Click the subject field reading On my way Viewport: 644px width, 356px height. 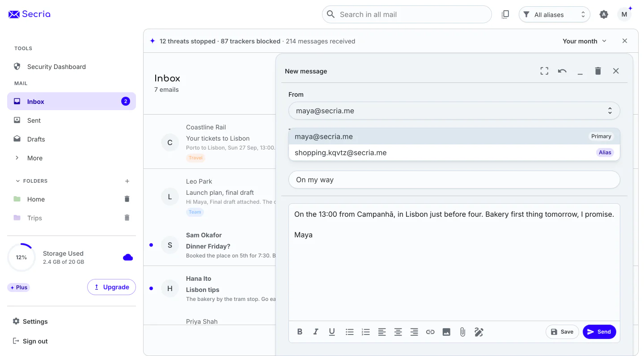[x=454, y=180]
